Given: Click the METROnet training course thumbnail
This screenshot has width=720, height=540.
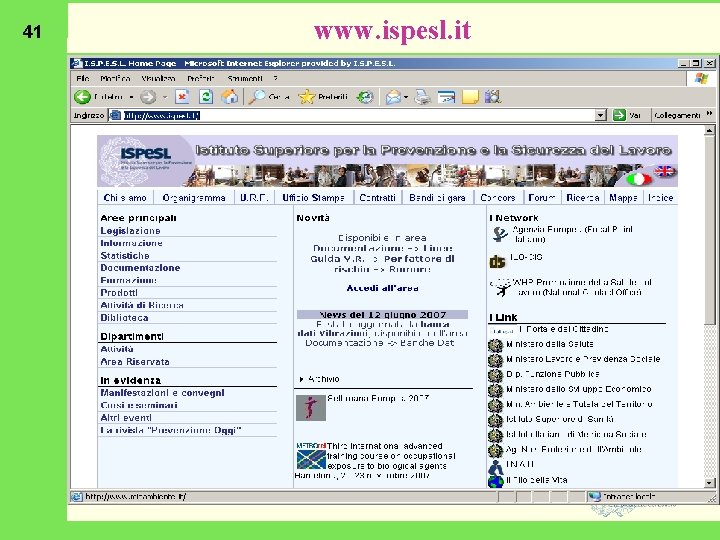Looking at the screenshot, I should 311,456.
